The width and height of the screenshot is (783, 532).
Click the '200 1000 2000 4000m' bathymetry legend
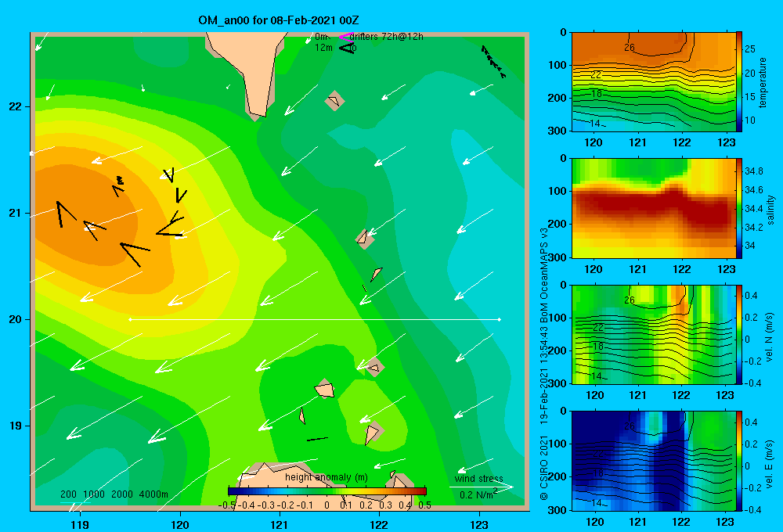(x=114, y=494)
